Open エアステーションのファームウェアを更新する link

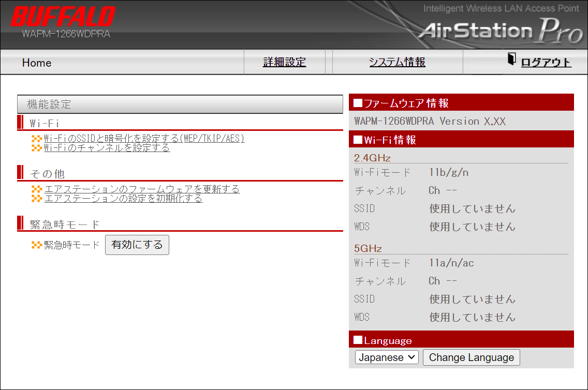(x=142, y=189)
